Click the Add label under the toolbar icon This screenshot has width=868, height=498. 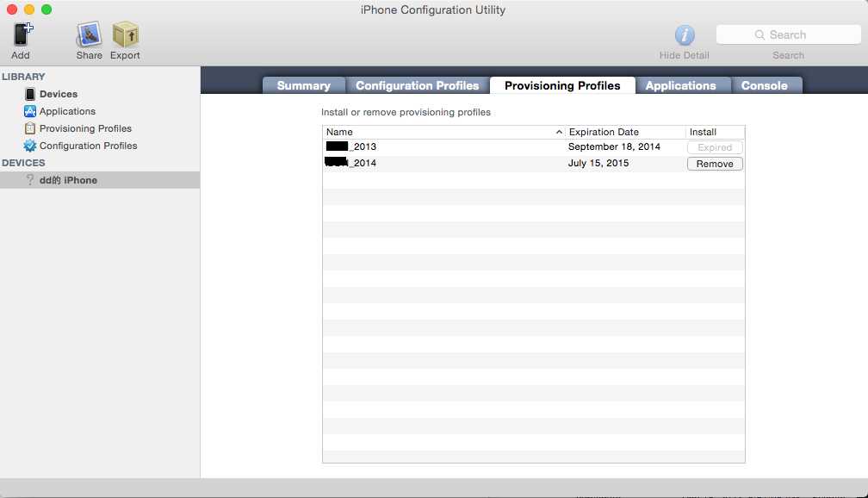pyautogui.click(x=21, y=55)
